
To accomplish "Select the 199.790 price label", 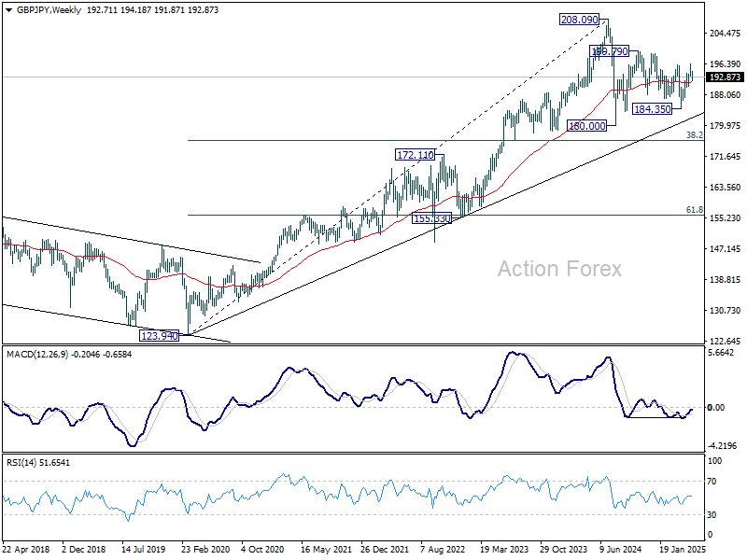I will (610, 51).
